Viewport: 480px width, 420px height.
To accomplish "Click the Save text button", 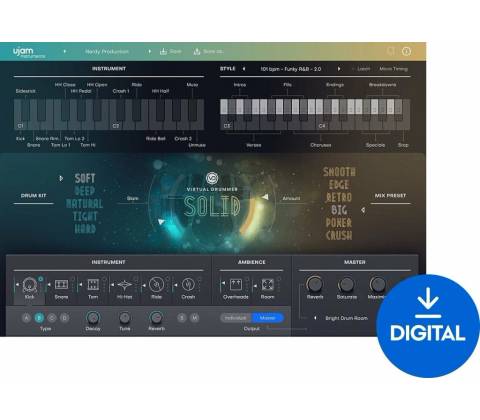I will coord(176,51).
